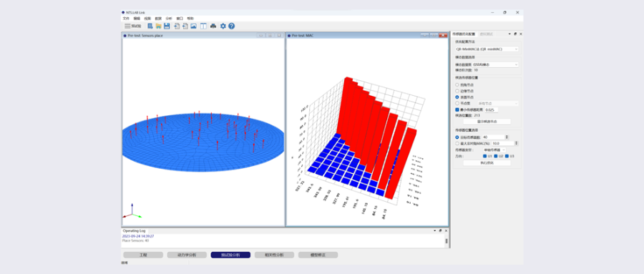
Task: Expand the modal dataset dropdown
Action: pyautogui.click(x=495, y=64)
